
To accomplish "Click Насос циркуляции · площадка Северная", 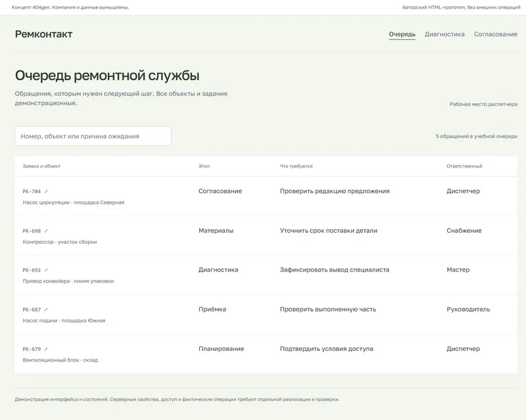I will pyautogui.click(x=74, y=202).
